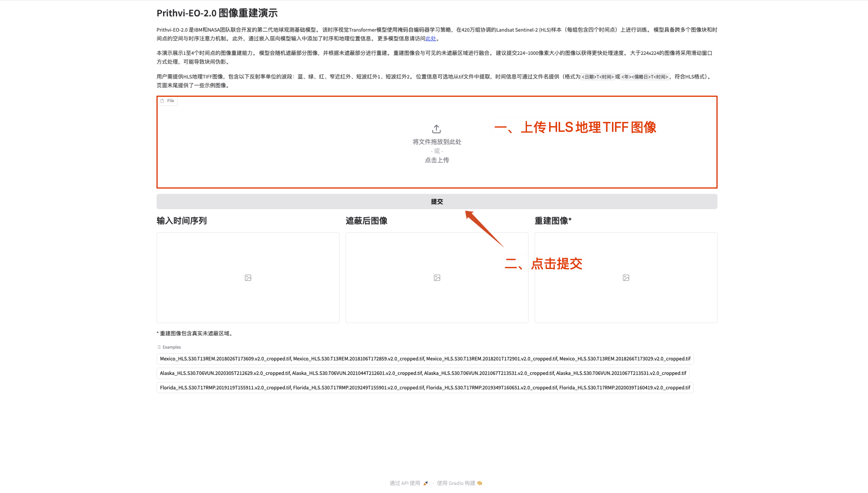Click the rocket icon beside 通过 API 使用

tap(426, 483)
